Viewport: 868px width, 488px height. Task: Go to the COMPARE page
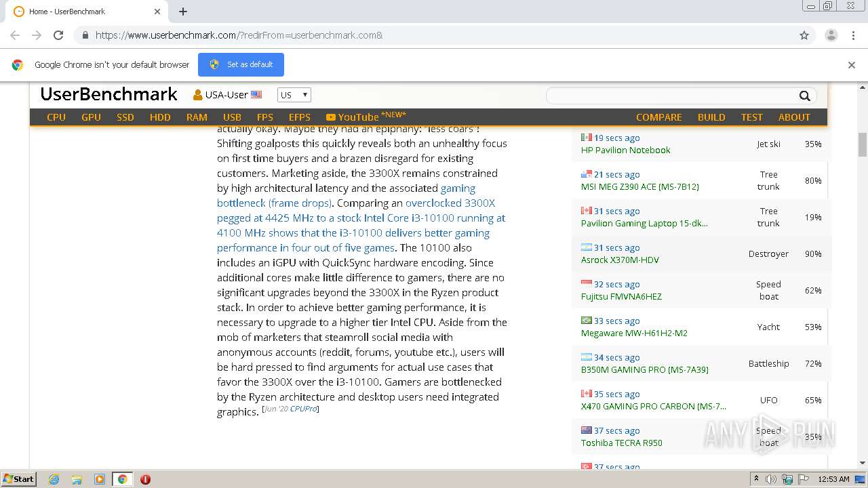658,117
